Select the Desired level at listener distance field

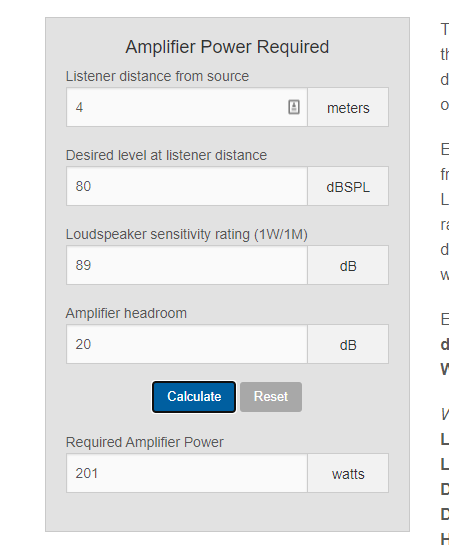[187, 186]
